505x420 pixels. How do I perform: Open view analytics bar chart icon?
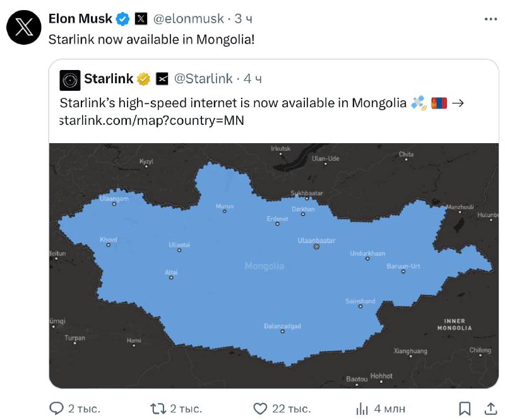click(x=363, y=408)
